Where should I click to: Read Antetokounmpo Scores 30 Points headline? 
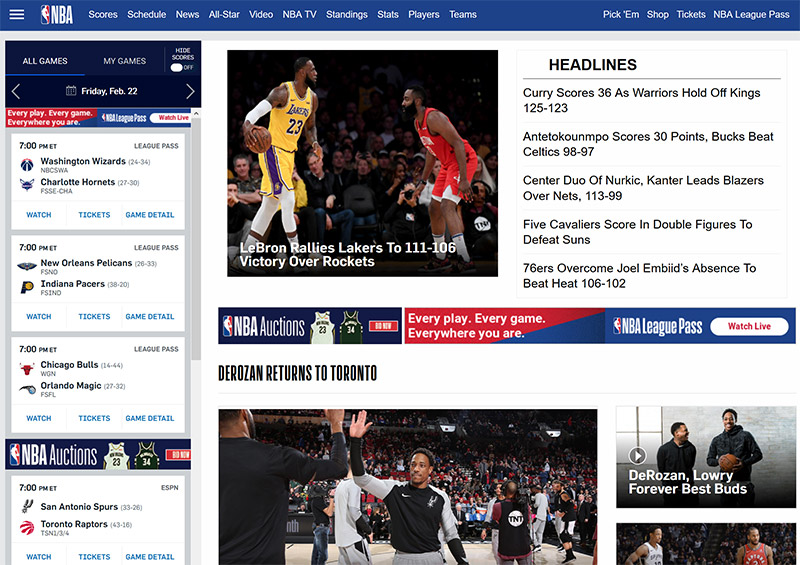pyautogui.click(x=648, y=144)
